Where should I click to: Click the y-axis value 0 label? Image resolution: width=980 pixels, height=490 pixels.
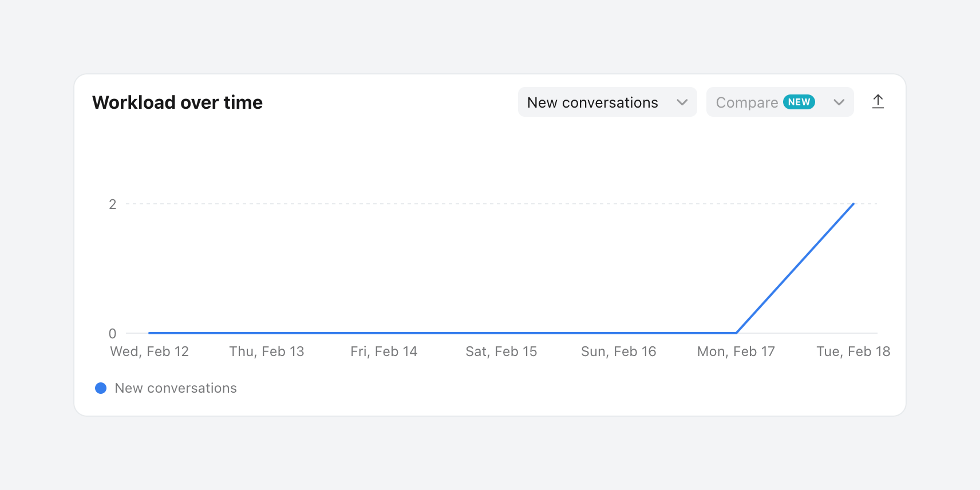tap(113, 333)
